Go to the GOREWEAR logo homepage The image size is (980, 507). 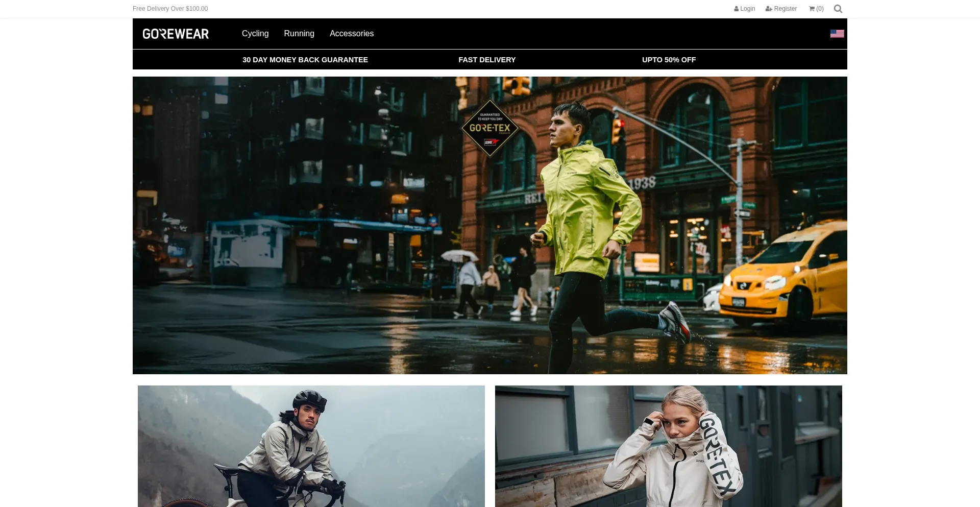176,34
